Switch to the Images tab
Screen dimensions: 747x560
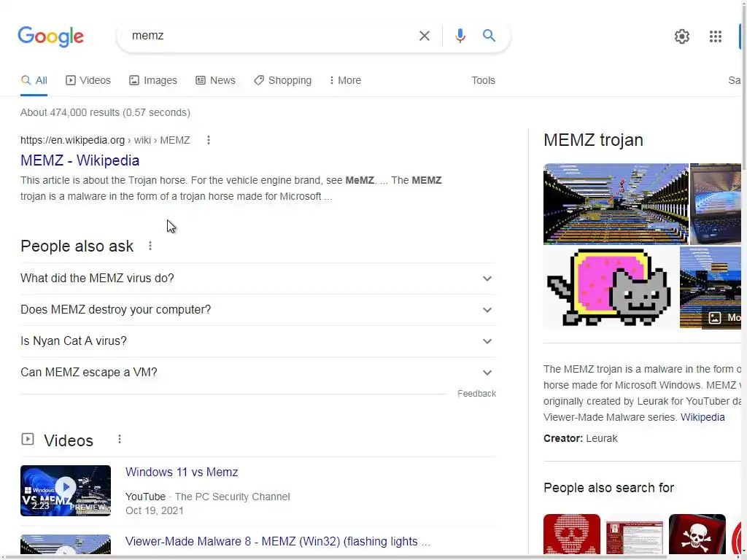coord(153,80)
